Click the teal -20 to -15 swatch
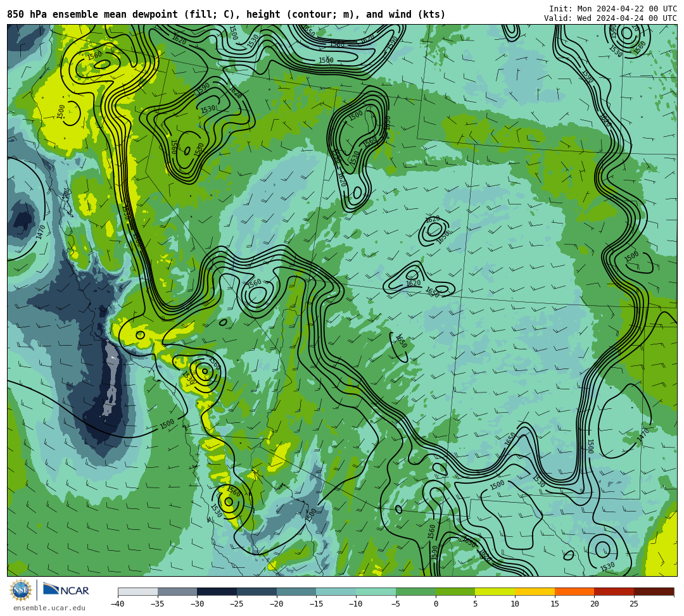This screenshot has width=684, height=616. click(296, 591)
